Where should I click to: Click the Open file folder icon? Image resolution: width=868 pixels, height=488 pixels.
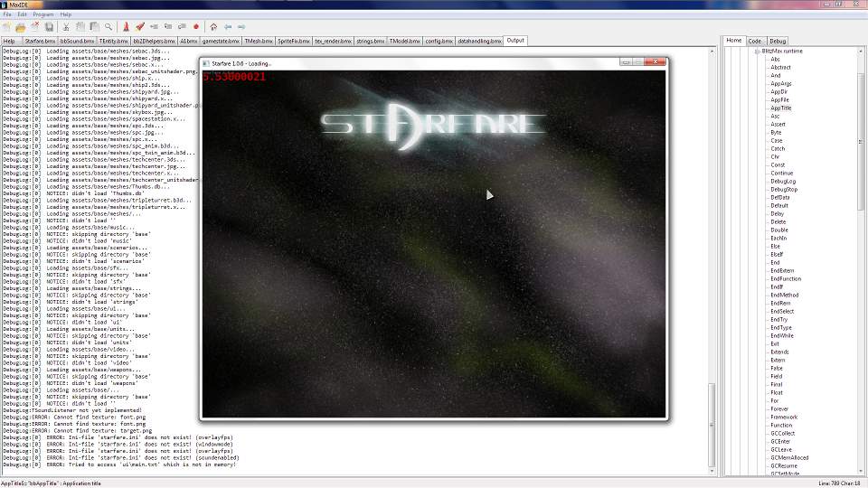tap(21, 27)
